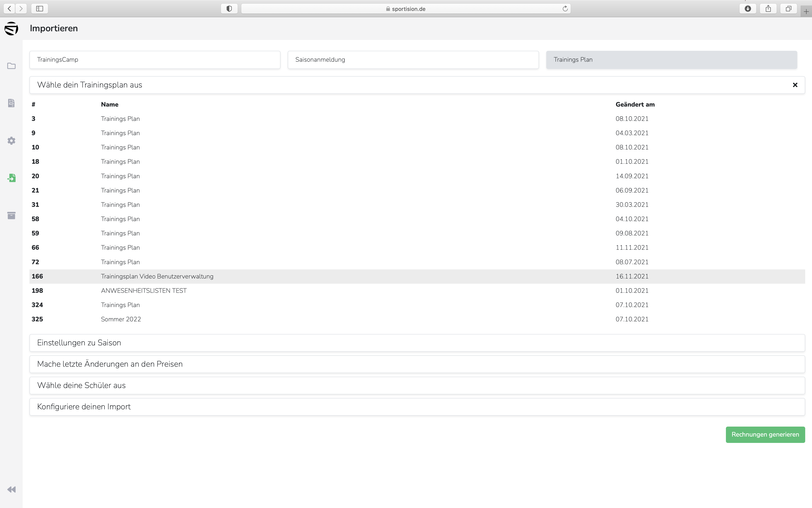The width and height of the screenshot is (812, 508).
Task: Click the 'Name' column header
Action: pos(110,105)
